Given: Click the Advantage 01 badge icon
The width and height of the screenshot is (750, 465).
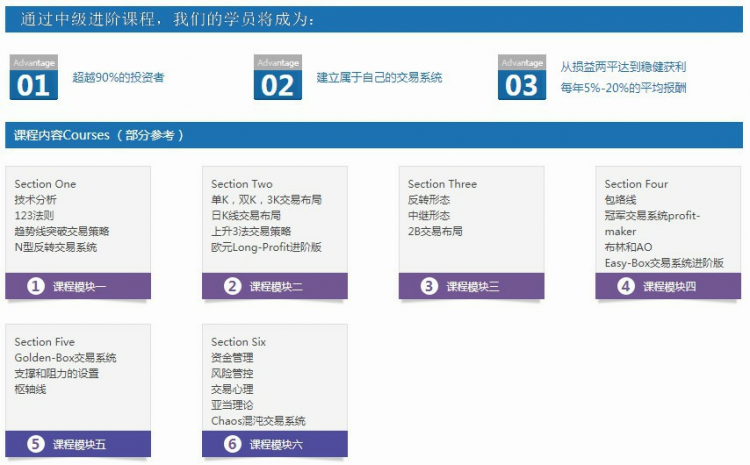Looking at the screenshot, I should coord(33,78).
